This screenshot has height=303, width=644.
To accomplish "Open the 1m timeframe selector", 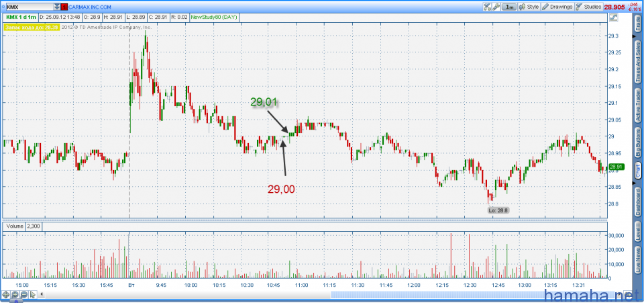I will pyautogui.click(x=510, y=6).
